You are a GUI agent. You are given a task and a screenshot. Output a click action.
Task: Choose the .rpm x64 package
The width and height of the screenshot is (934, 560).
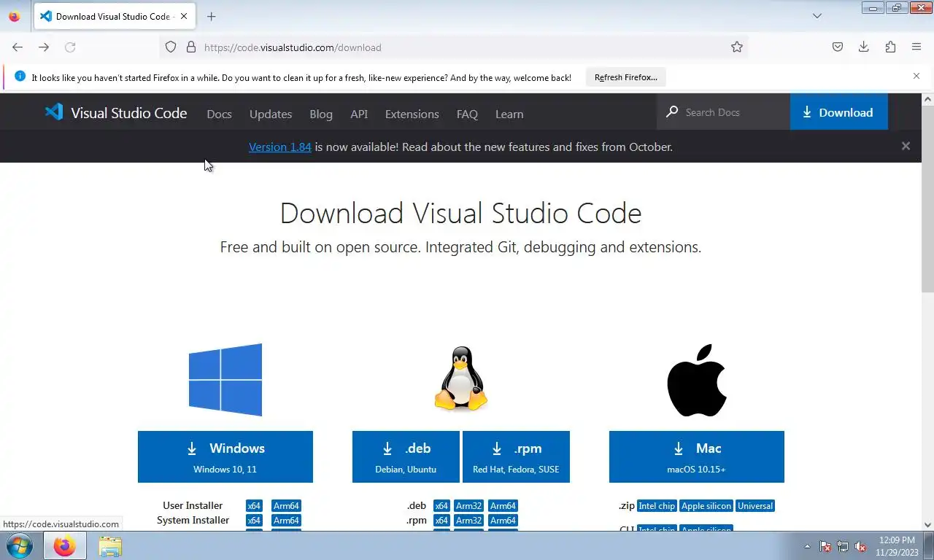pos(441,521)
